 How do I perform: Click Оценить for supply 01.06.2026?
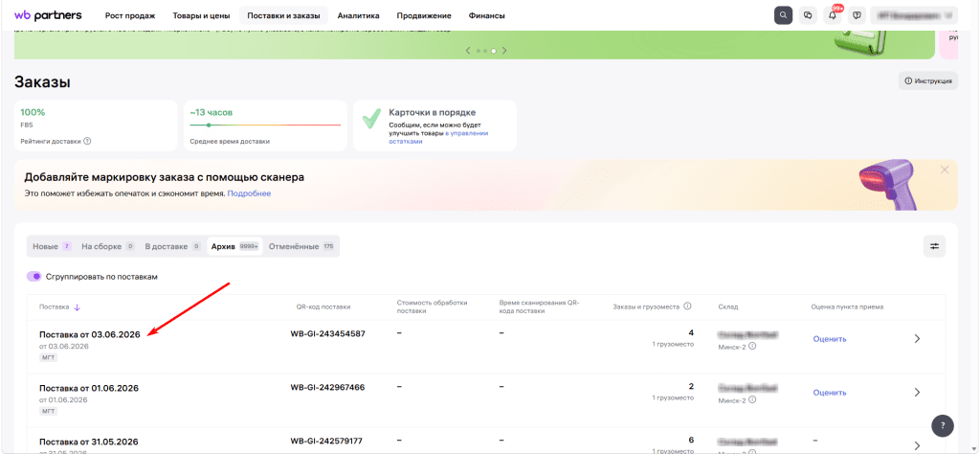(x=830, y=393)
